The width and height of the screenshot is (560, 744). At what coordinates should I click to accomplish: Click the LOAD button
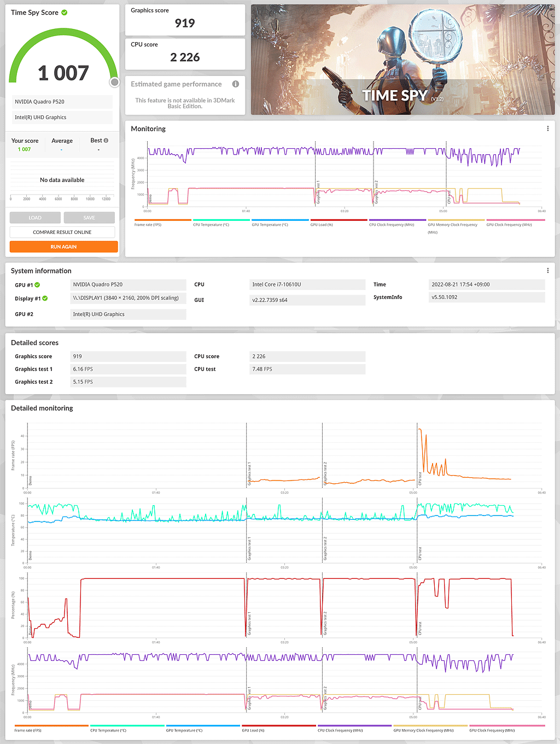(35, 218)
